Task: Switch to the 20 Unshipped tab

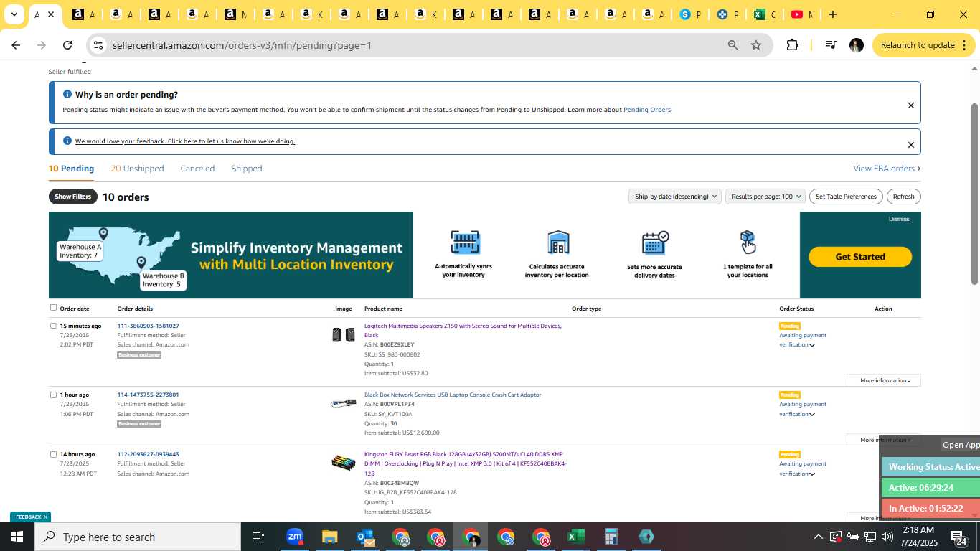Action: 138,169
